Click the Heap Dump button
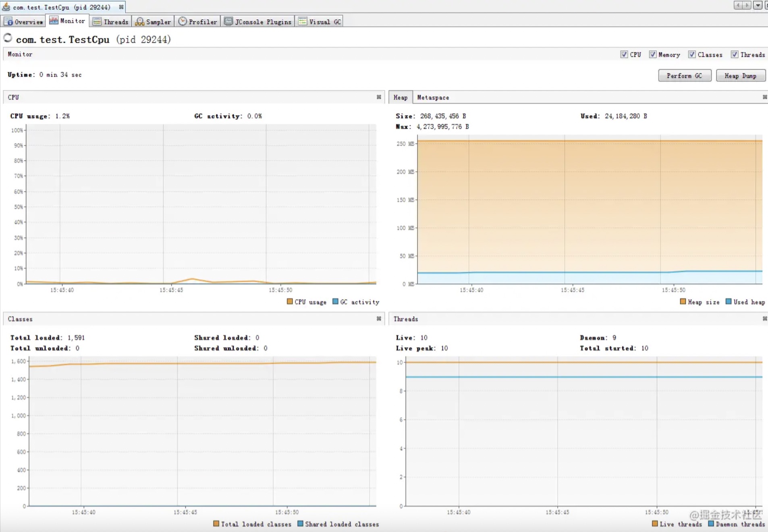Image resolution: width=768 pixels, height=532 pixels. [741, 76]
